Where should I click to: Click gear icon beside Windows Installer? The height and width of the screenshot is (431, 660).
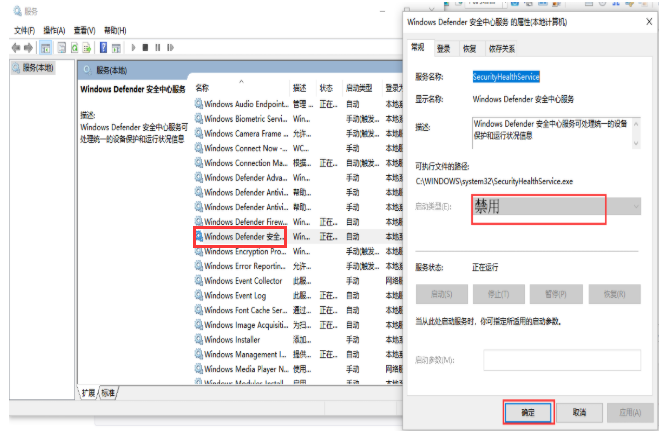pos(199,339)
